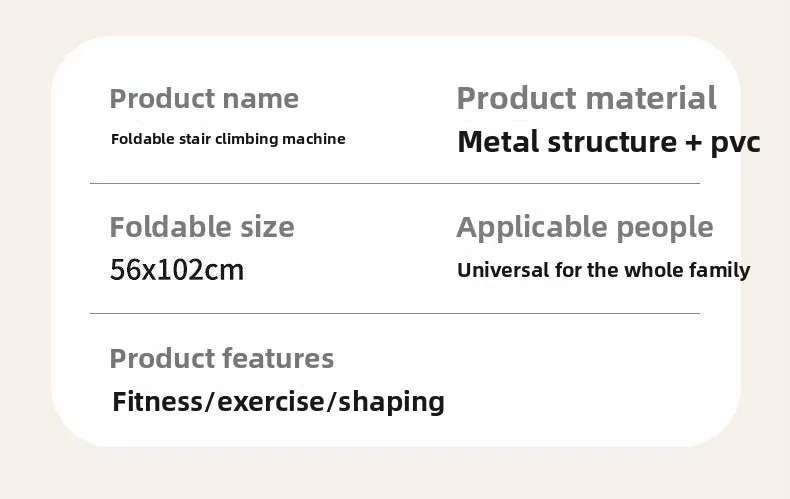Click the divider line below Foldable size
Viewport: 790px width, 499px height.
394,314
